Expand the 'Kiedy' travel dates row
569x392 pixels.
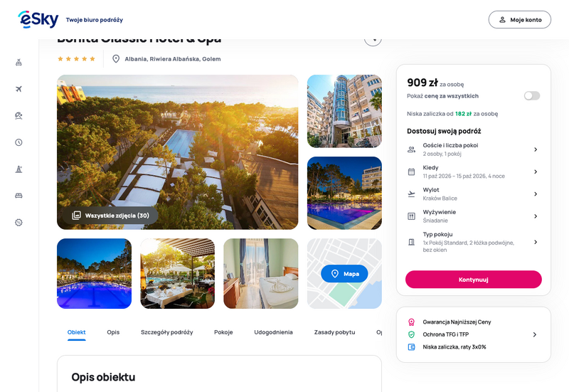pyautogui.click(x=473, y=171)
